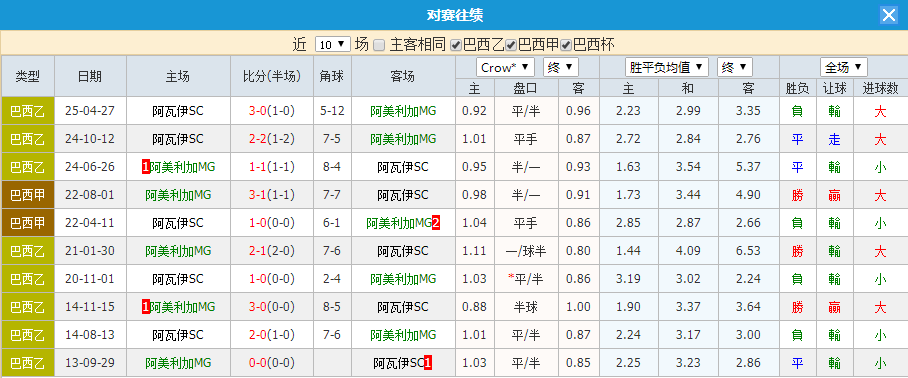
Task: Click handicap 半球 on row 14-11-15
Action: point(526,307)
